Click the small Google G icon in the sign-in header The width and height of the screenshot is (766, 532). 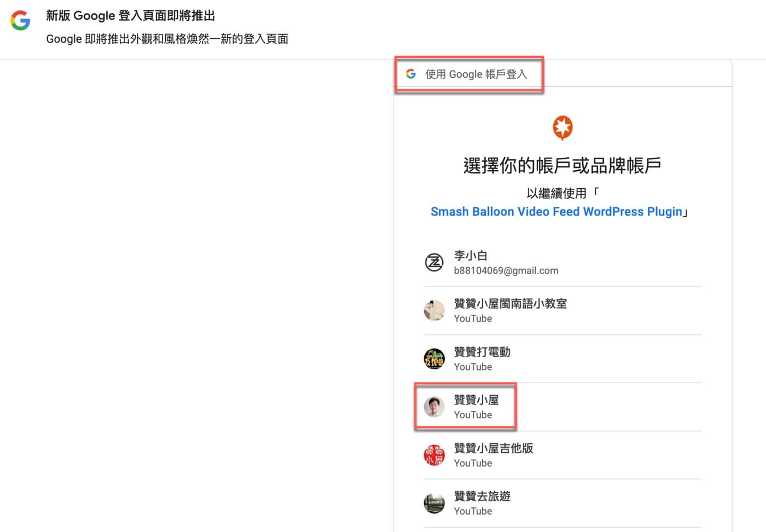411,74
